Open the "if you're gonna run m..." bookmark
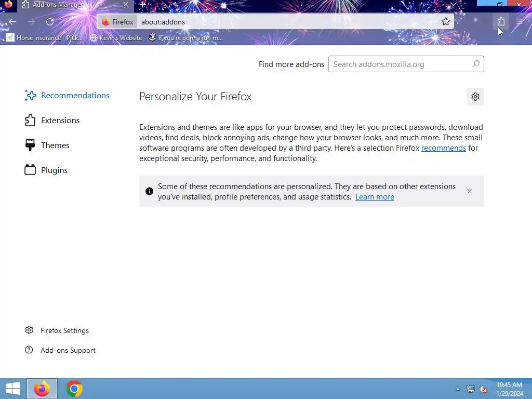The width and height of the screenshot is (532, 399). [185, 37]
